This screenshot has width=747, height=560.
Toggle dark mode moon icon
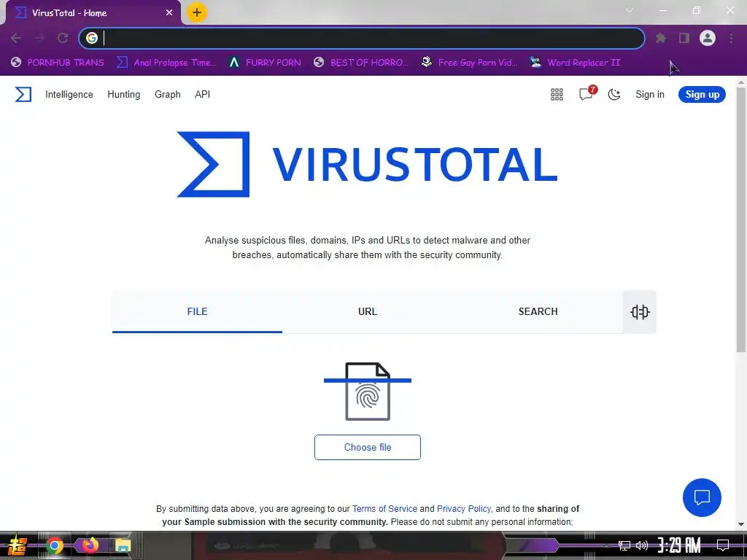(614, 94)
